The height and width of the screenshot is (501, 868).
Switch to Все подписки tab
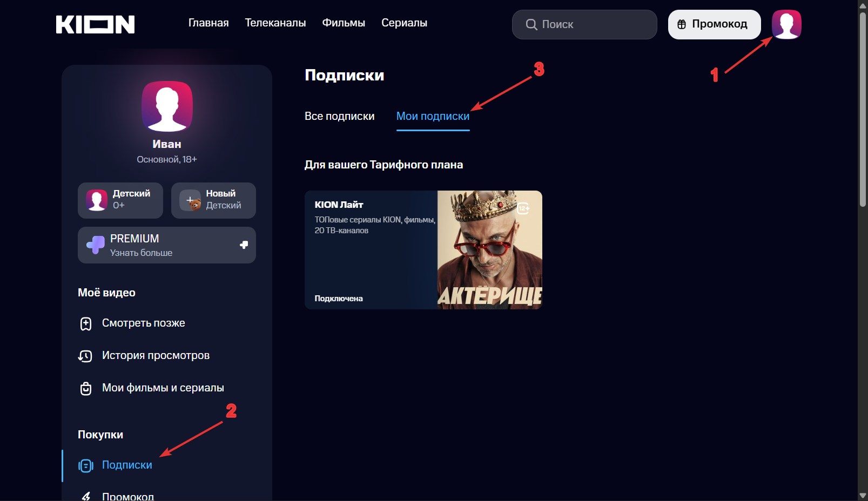click(339, 116)
